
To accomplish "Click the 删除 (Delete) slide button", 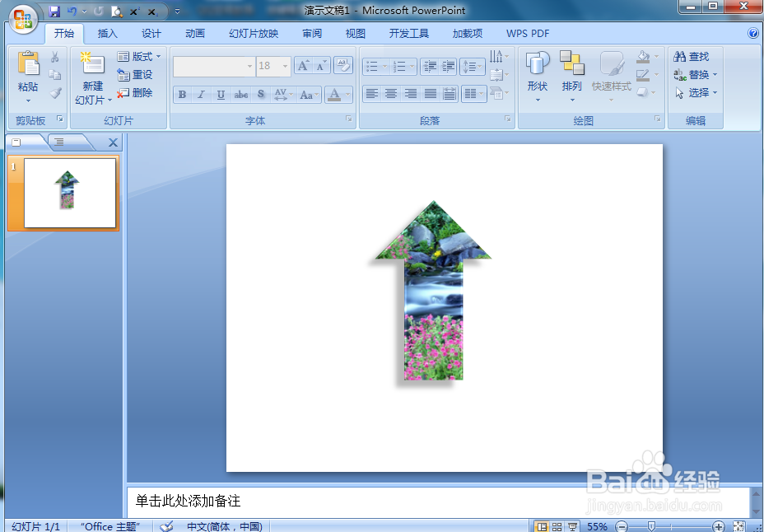I will [x=134, y=92].
